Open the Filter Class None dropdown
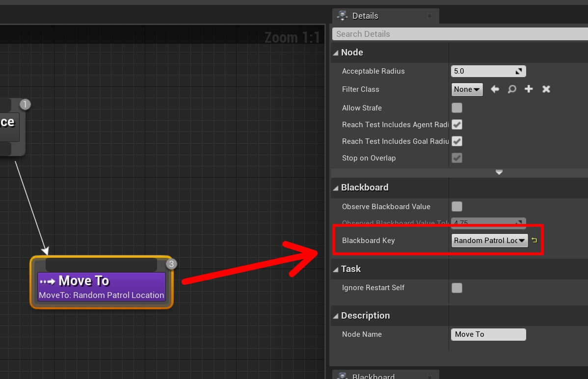Viewport: 588px width, 379px height. pyautogui.click(x=466, y=89)
